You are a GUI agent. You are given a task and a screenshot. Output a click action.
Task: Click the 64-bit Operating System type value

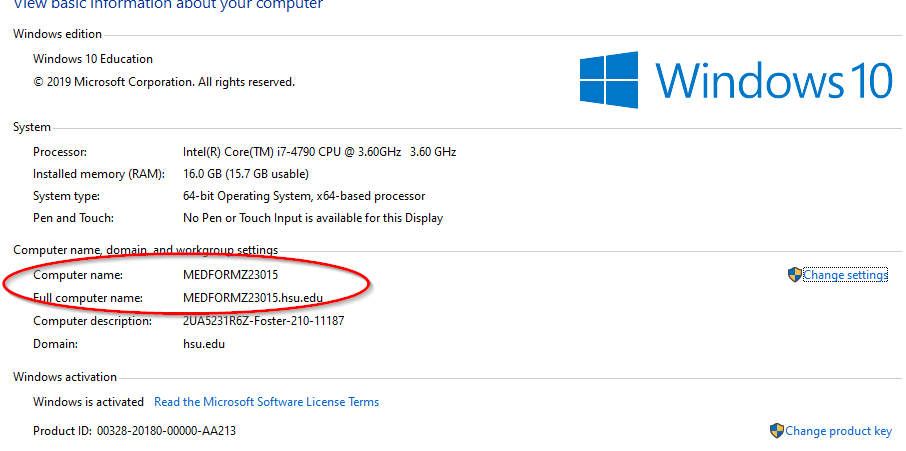click(304, 196)
